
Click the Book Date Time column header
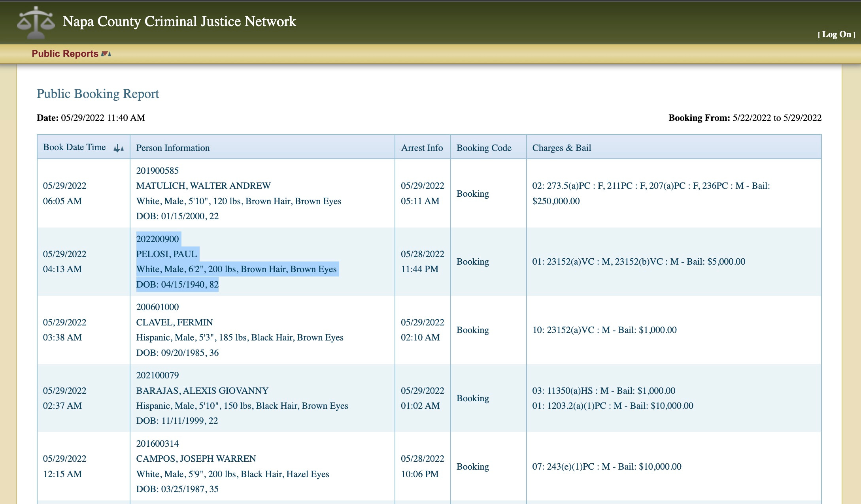(x=74, y=147)
